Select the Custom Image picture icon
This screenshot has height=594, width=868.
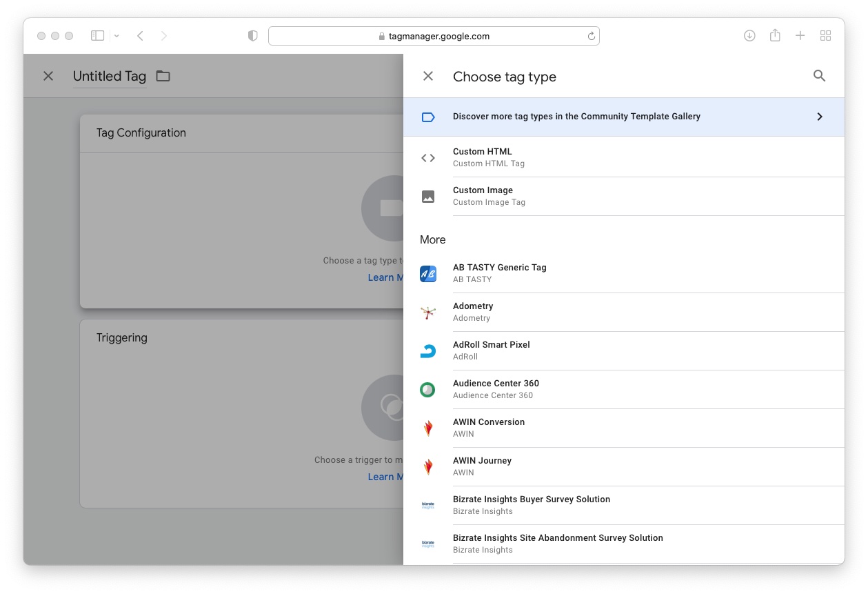pyautogui.click(x=428, y=197)
